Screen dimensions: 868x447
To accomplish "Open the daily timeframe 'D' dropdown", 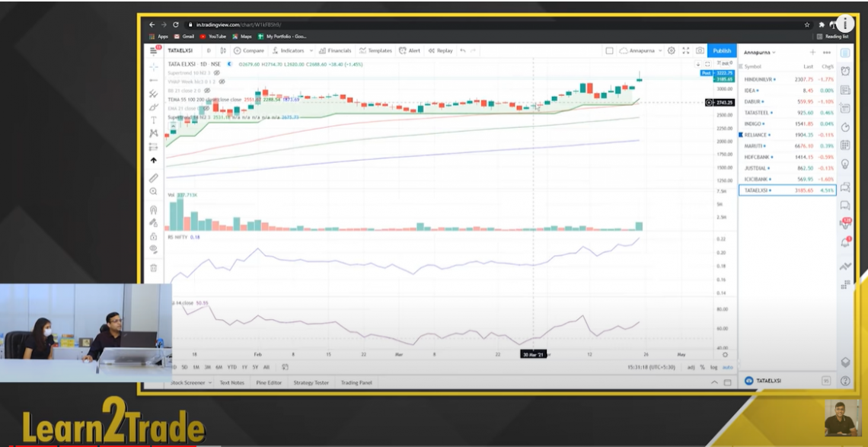I will [209, 49].
